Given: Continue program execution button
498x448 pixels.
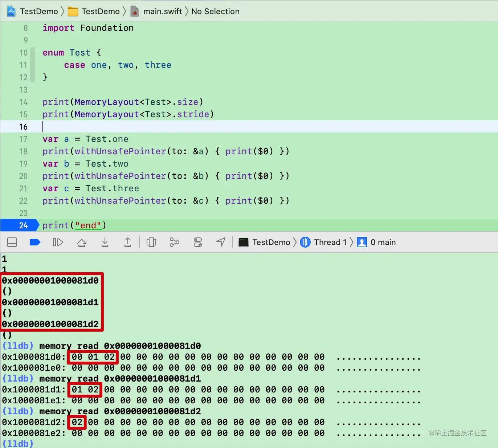Looking at the screenshot, I should pyautogui.click(x=58, y=242).
